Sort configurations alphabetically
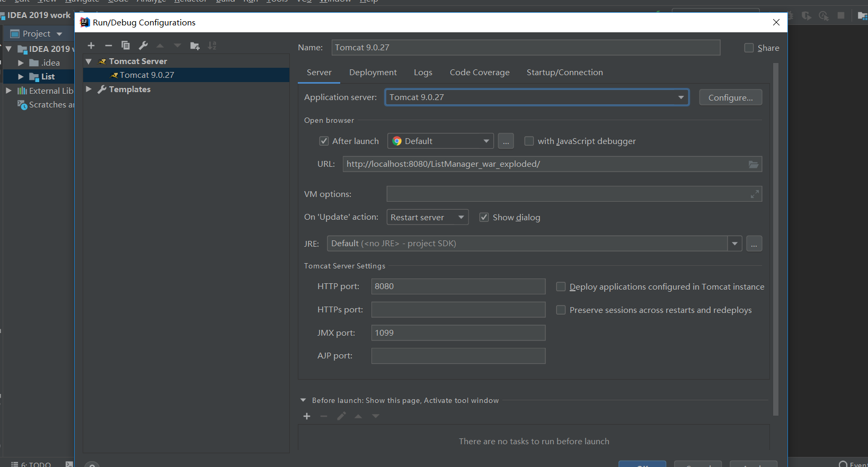The image size is (868, 467). (212, 46)
